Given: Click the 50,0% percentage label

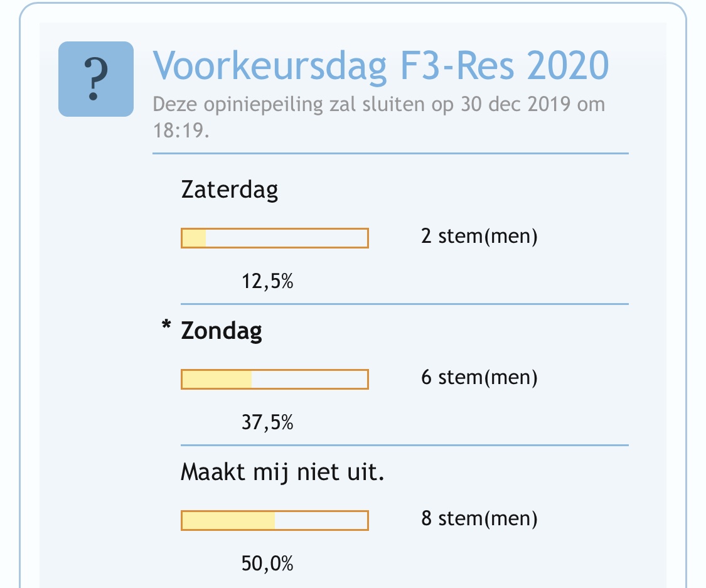Looking at the screenshot, I should [x=267, y=564].
